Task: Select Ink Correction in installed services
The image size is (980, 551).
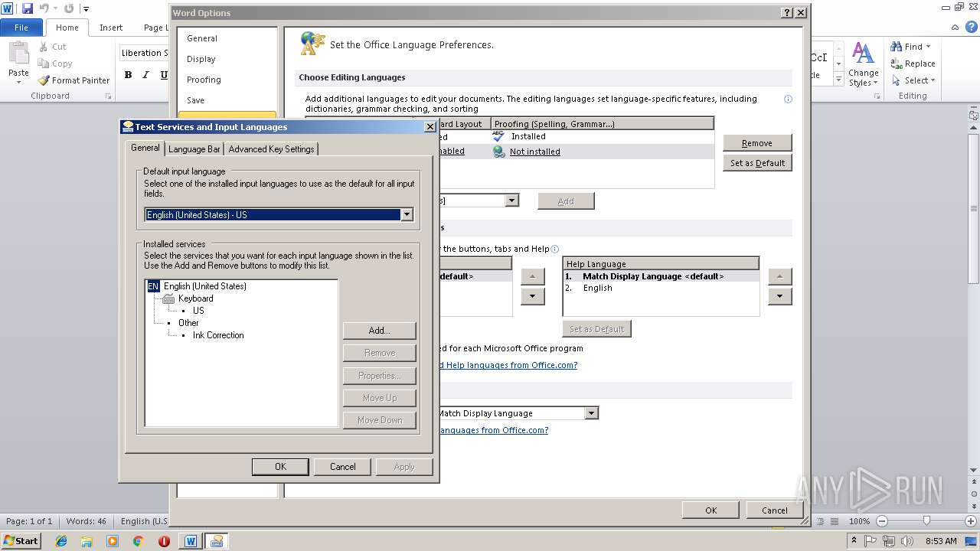Action: 218,335
